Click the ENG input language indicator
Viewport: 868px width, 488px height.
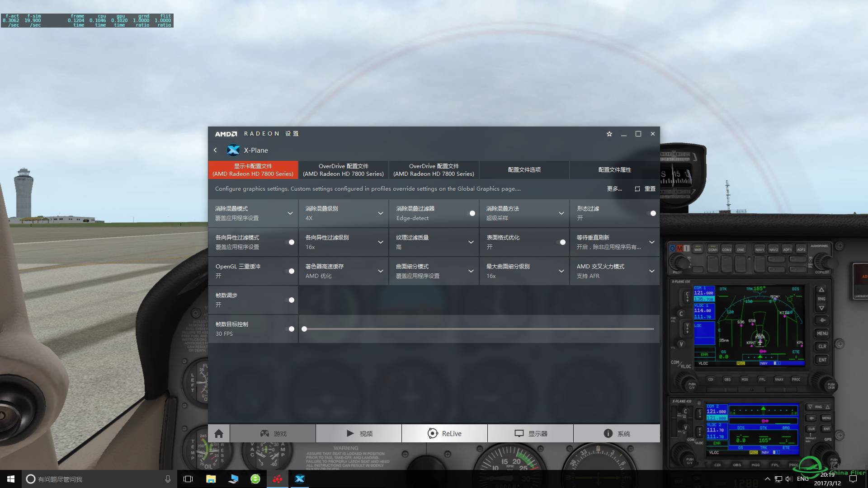point(803,479)
